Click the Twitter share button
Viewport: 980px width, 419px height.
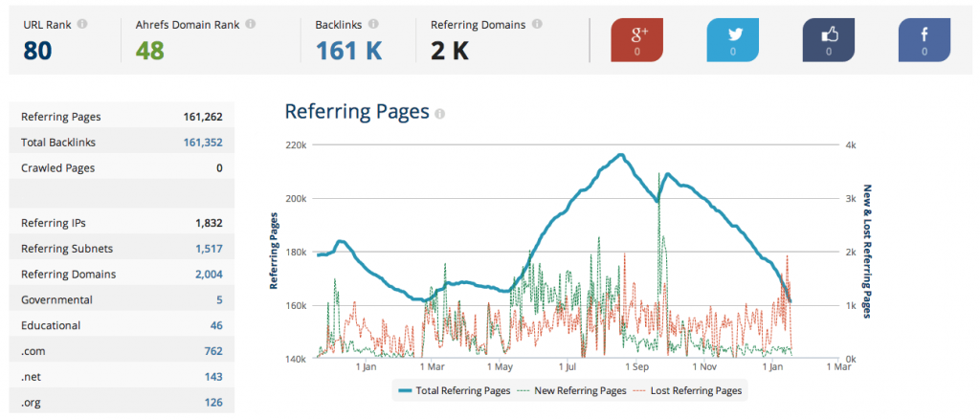(732, 40)
